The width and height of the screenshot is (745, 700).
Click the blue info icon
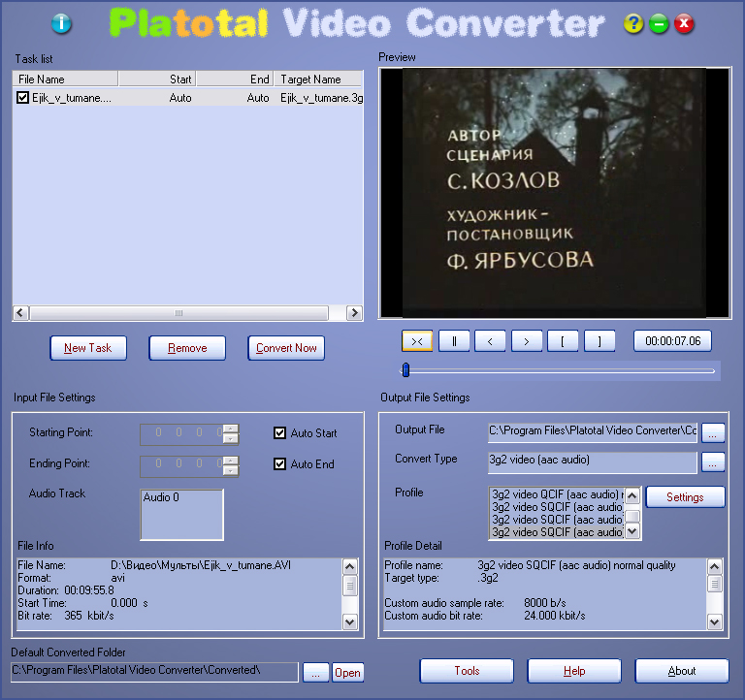point(61,23)
